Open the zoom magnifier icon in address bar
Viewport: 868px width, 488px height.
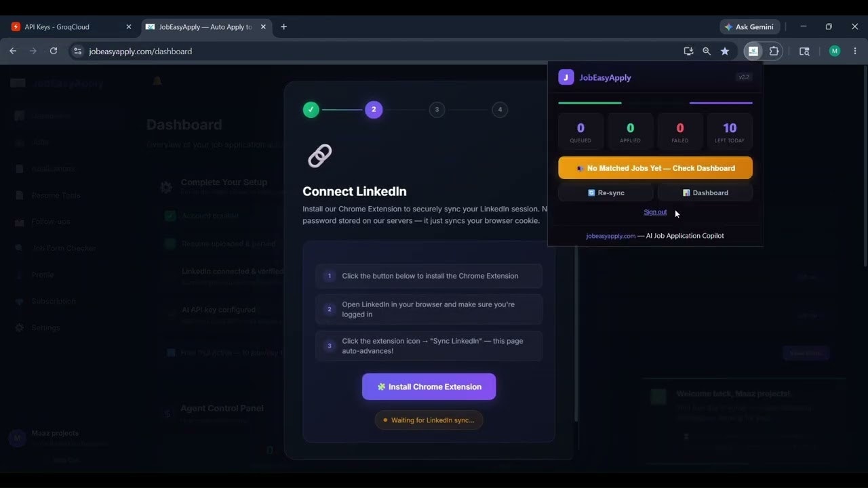point(707,51)
